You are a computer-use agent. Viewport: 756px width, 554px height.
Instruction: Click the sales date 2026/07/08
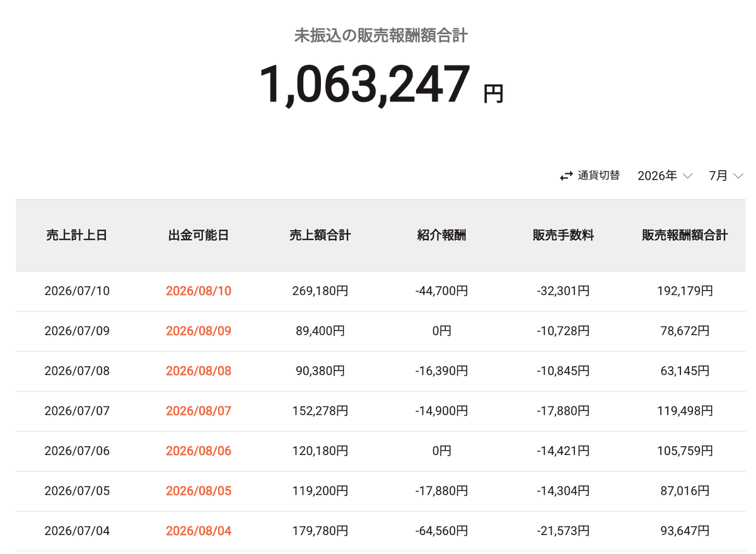pyautogui.click(x=77, y=371)
